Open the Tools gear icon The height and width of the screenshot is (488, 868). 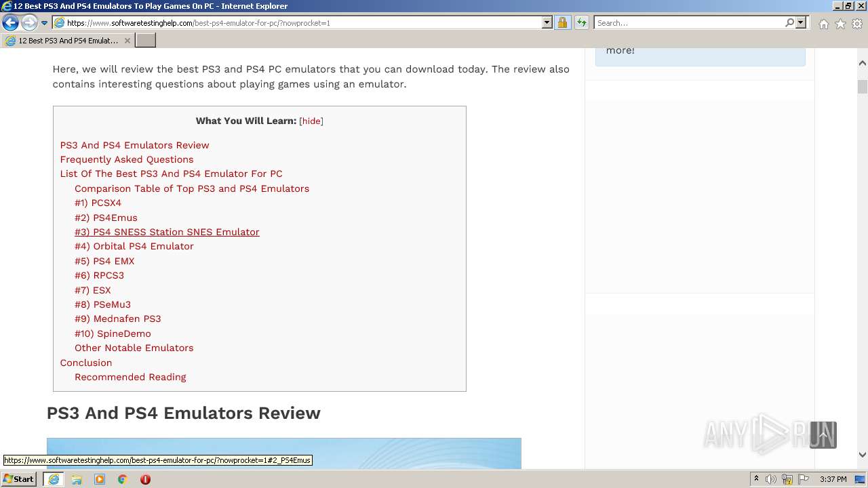tap(857, 24)
